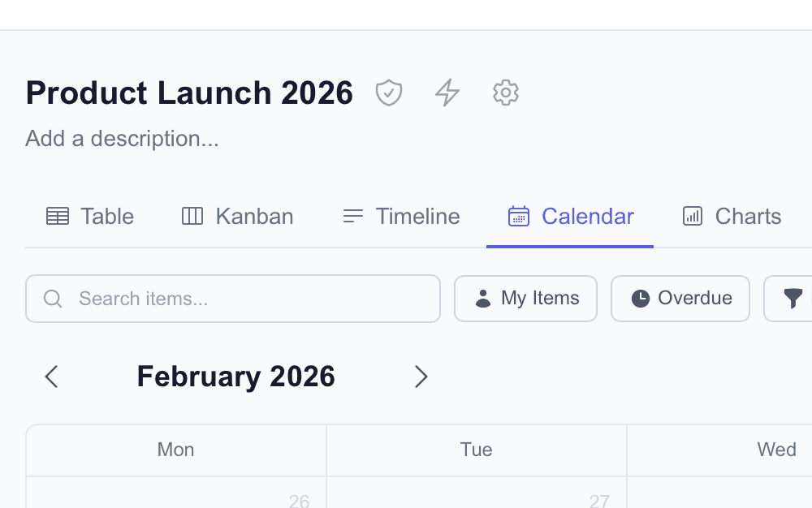
Task: Switch to the Kanban view tab
Action: [238, 217]
